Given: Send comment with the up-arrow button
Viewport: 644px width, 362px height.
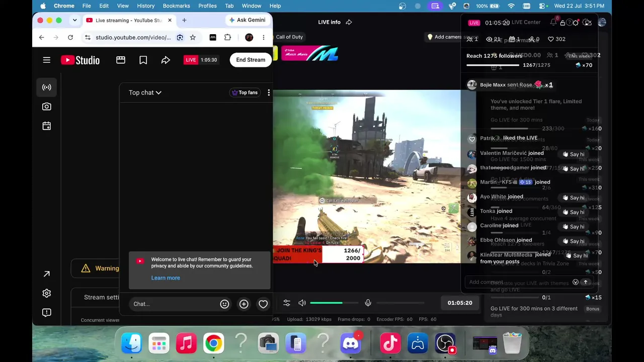Looking at the screenshot, I should [585, 283].
